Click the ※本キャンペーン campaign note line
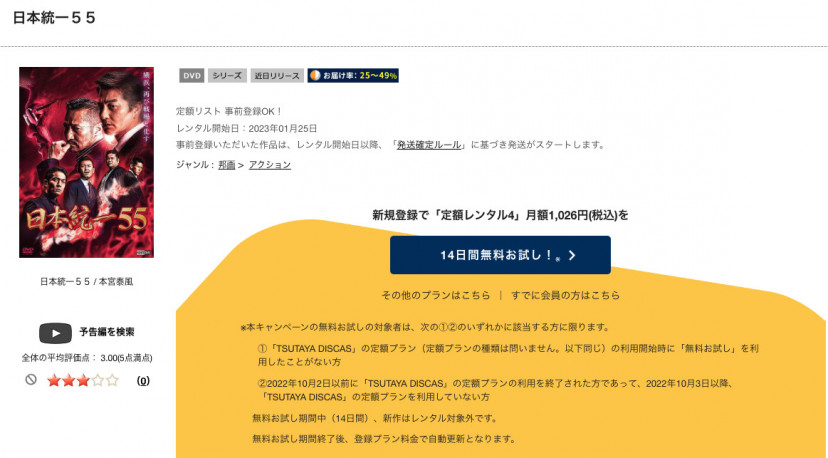The width and height of the screenshot is (828, 458). pyautogui.click(x=425, y=327)
